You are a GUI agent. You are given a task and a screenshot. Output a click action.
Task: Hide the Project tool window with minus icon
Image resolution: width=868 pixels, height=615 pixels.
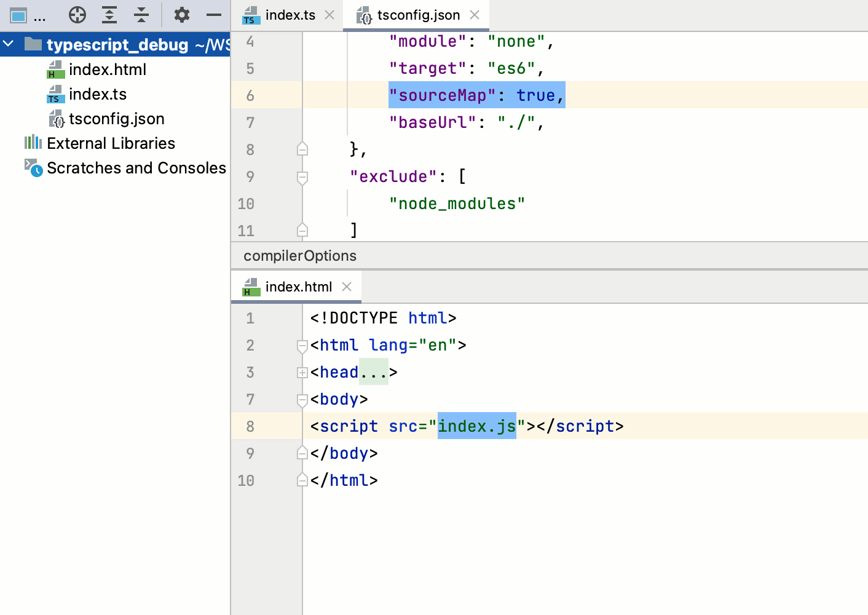[x=213, y=14]
